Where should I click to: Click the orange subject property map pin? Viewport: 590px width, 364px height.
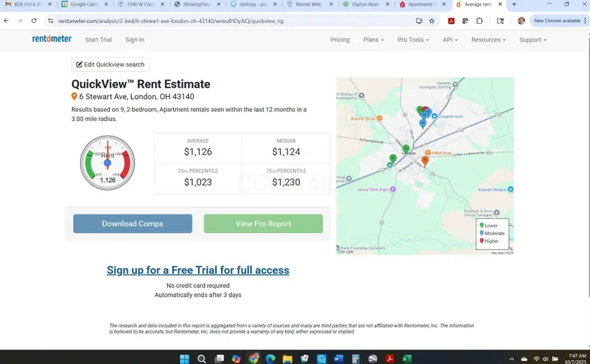tap(425, 160)
